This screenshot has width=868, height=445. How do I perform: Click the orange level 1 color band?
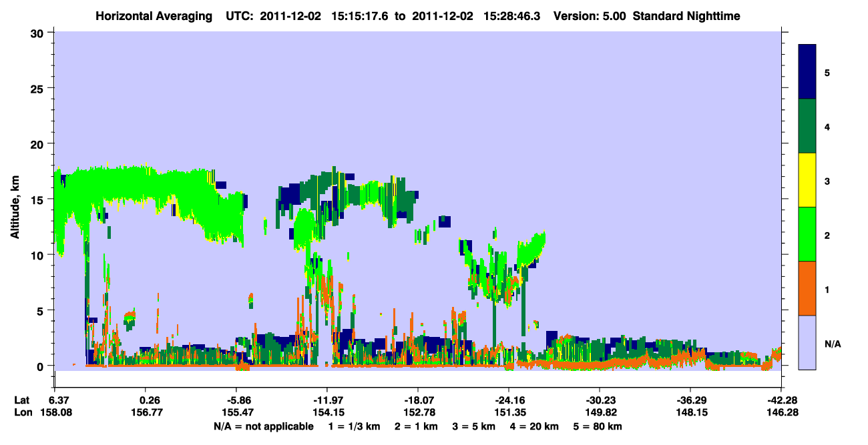pyautogui.click(x=807, y=288)
